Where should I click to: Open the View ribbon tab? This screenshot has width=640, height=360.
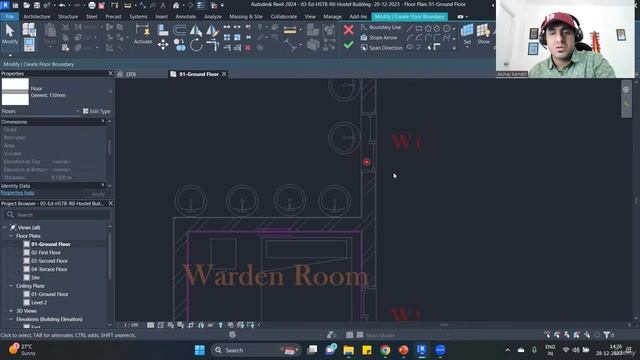pos(310,17)
